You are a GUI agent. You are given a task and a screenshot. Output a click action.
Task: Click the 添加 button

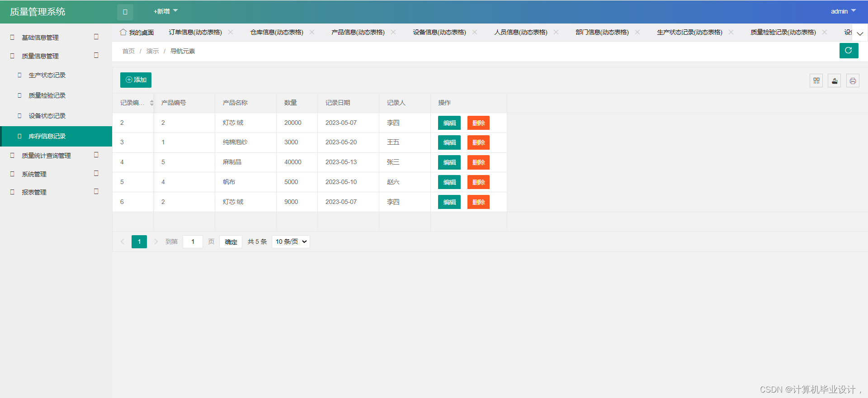(136, 80)
